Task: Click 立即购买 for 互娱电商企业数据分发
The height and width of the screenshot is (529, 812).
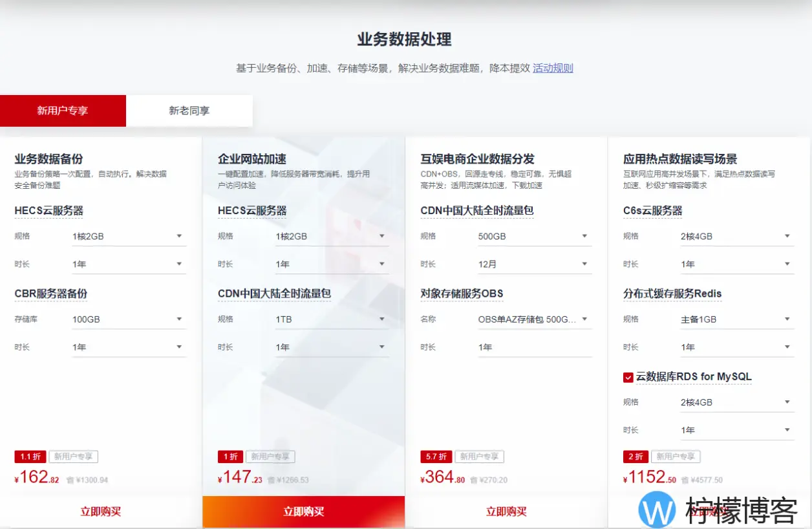Action: click(x=506, y=512)
